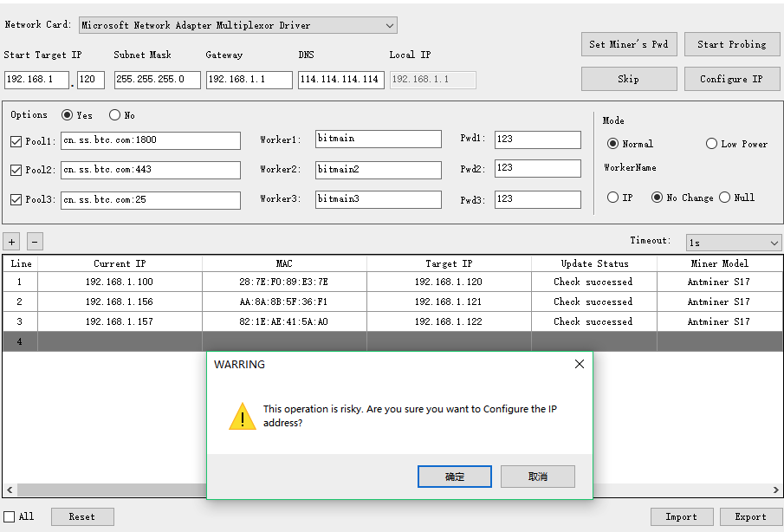Click the Pool2 address field
Image resolution: width=784 pixels, height=532 pixels.
point(151,170)
